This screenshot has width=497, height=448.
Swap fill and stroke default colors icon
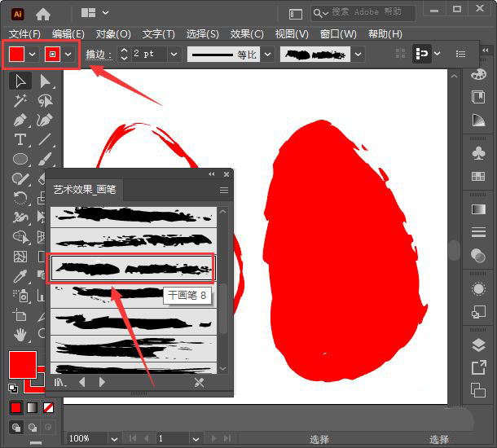13,388
